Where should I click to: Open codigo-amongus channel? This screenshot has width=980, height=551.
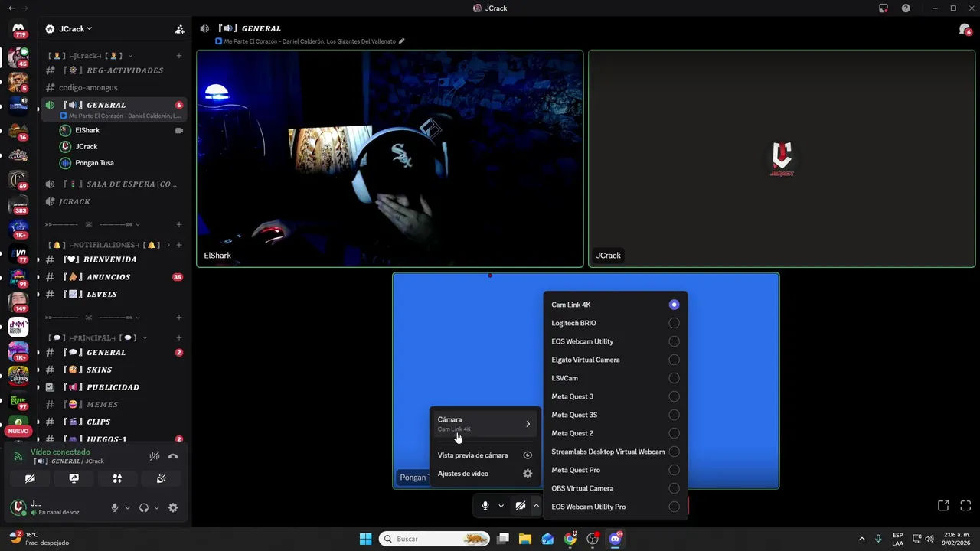[113, 87]
